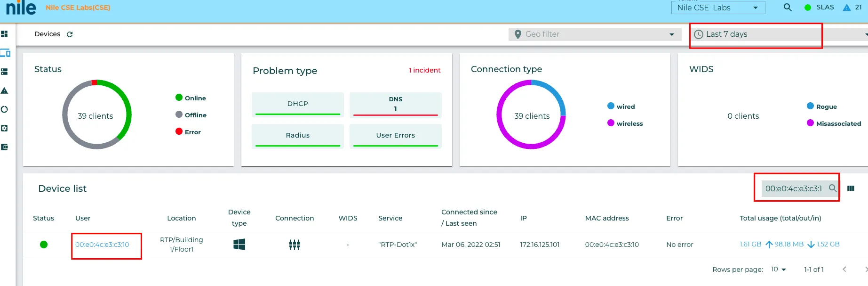Click the Status donut chart showing 39 clients

click(97, 114)
